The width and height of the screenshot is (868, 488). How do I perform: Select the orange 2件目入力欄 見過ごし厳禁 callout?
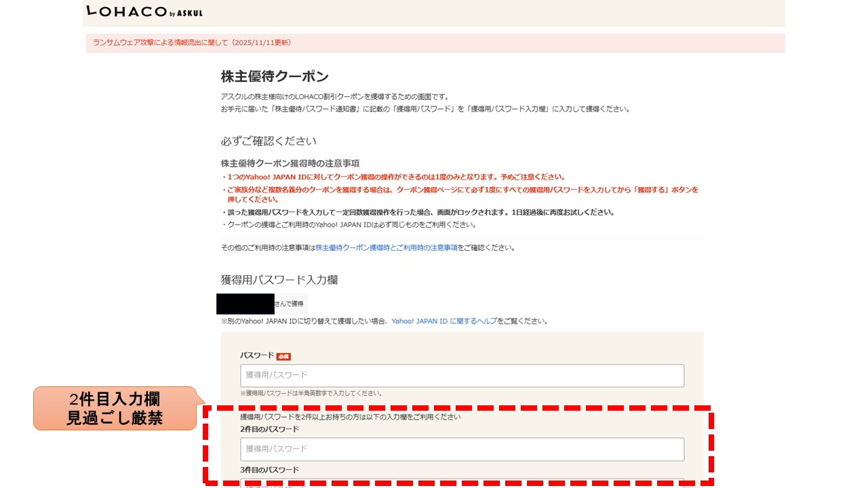point(115,409)
